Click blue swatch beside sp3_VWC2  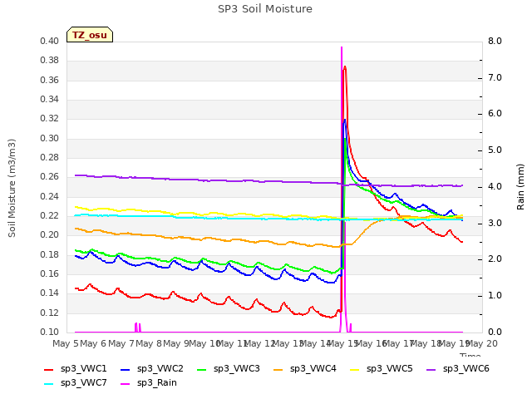point(126,370)
